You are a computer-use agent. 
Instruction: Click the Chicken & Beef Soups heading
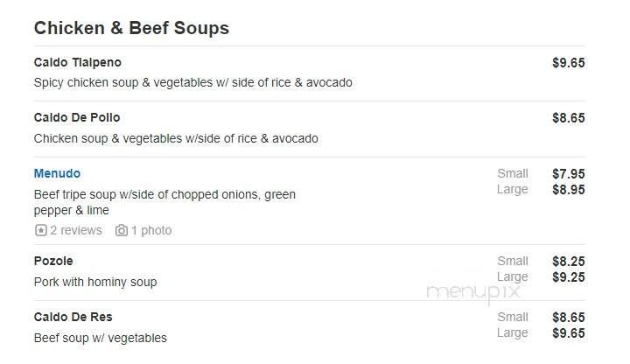(131, 28)
